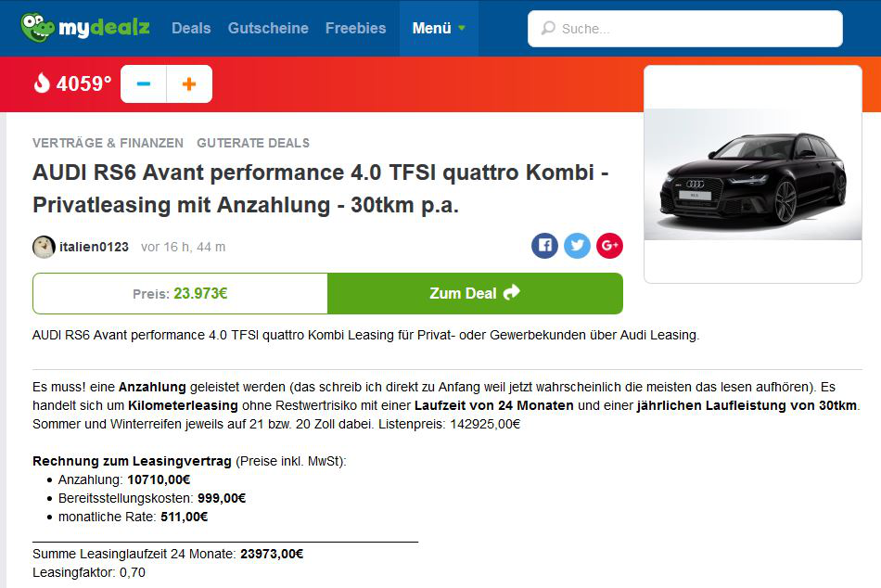
Task: Share the deal on Facebook
Action: 544,246
